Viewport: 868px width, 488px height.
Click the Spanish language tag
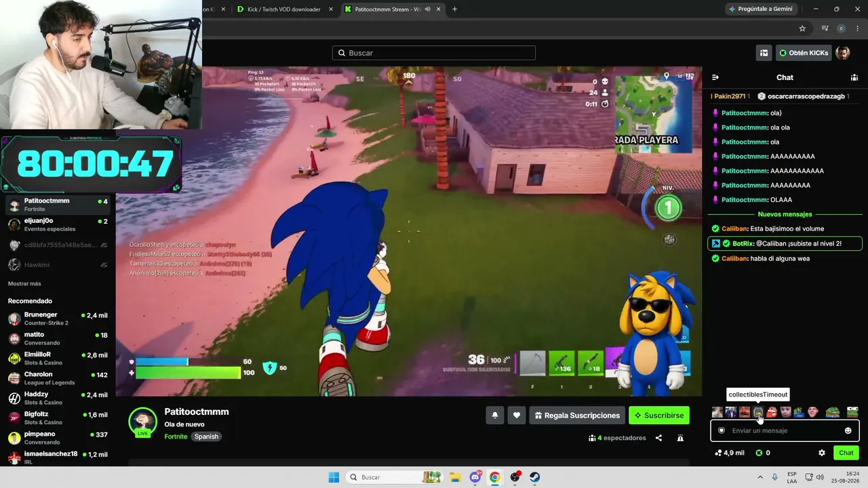206,436
